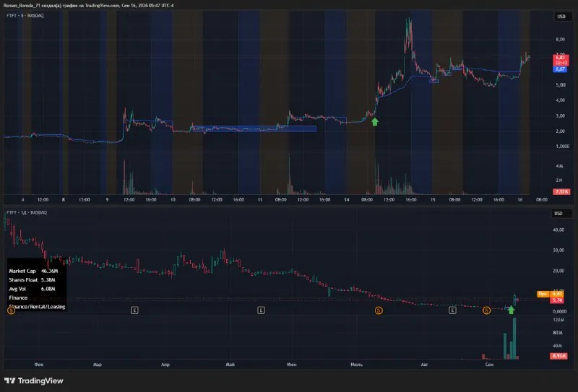Click the Фев month label

39,365
